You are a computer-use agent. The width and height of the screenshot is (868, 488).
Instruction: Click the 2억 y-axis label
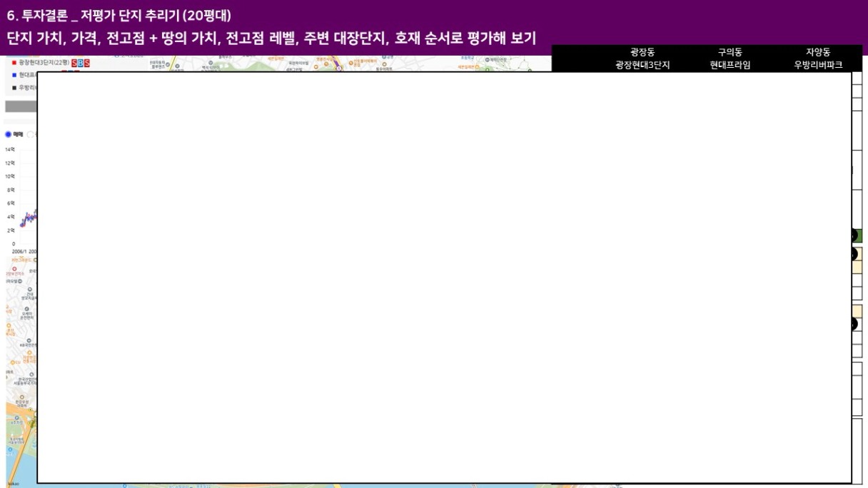[11, 230]
